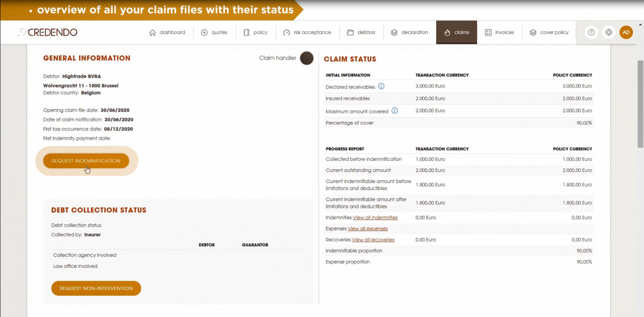The image size is (644, 317).
Task: Open View all recoveries link
Action: click(373, 240)
